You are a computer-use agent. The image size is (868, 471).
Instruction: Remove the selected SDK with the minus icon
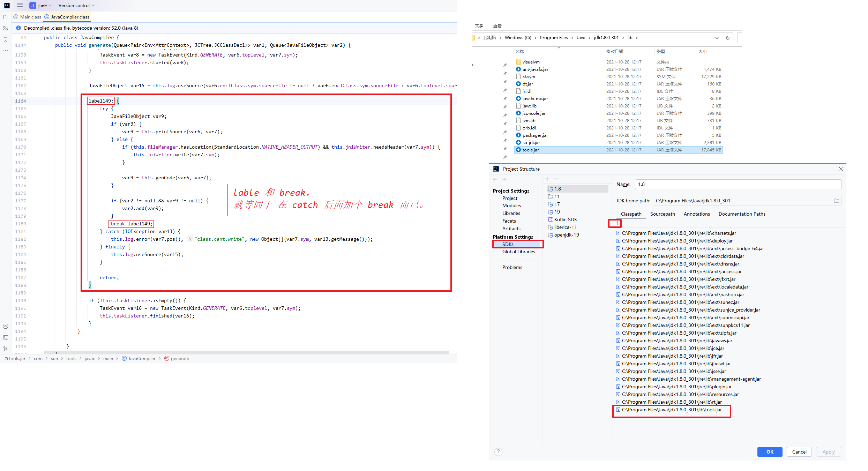(556, 179)
